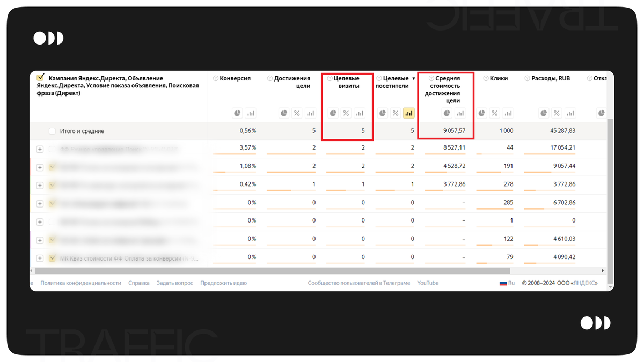Screen dimensions: 644x362
Task: Tick the Итого и средние checkbox
Action: (52, 131)
